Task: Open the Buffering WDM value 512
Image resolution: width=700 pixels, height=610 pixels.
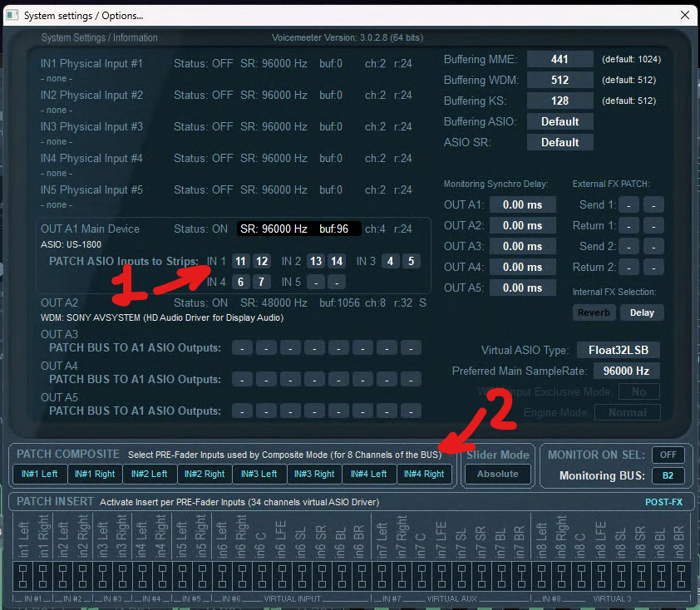Action: click(560, 80)
